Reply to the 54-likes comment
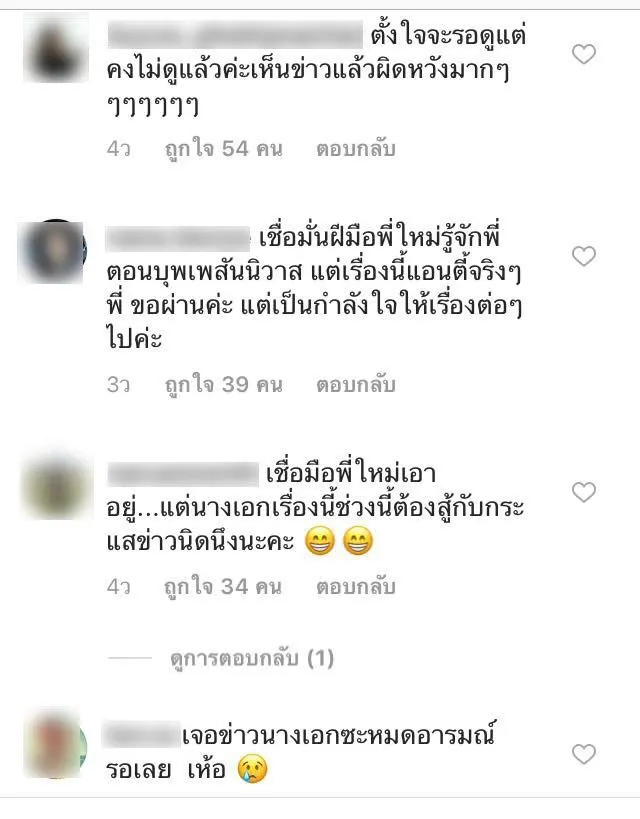Screen dimensions: 640x819 click(x=356, y=149)
